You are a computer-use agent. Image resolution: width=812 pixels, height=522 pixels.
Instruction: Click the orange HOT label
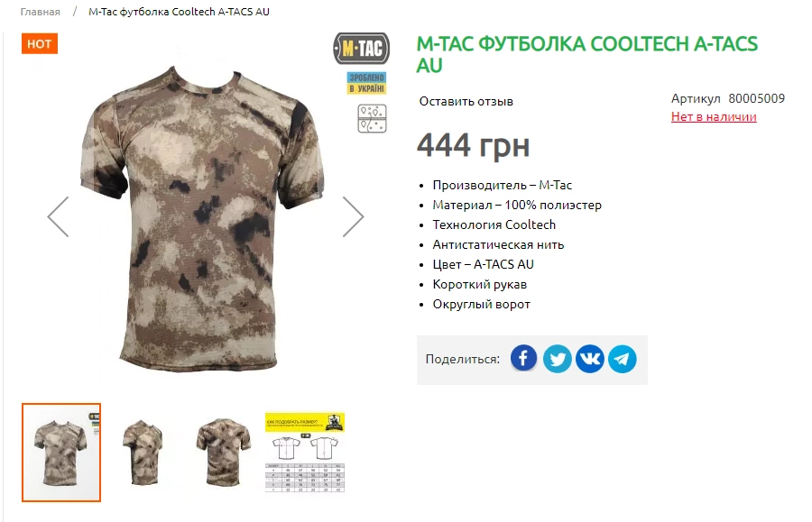40,43
